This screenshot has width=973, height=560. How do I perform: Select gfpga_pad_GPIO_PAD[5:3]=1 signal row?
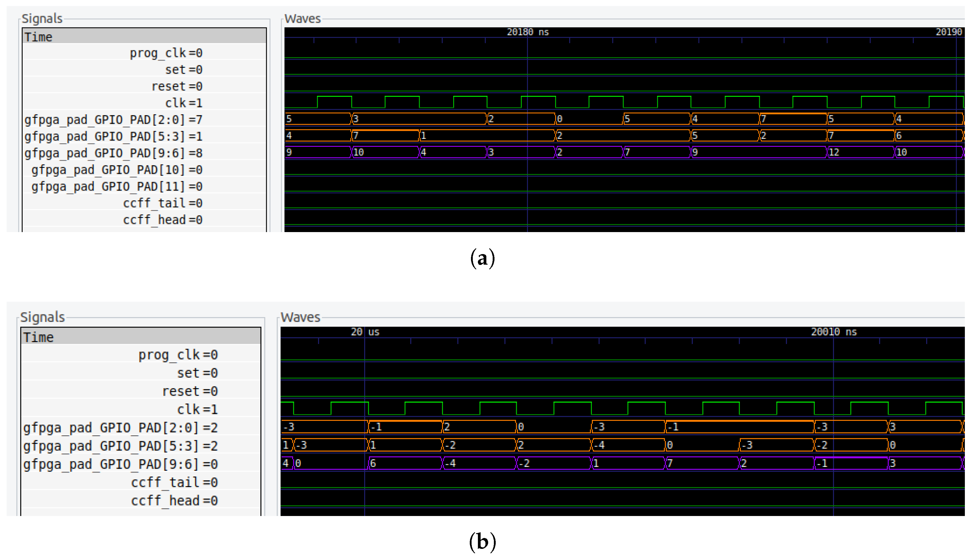click(113, 136)
